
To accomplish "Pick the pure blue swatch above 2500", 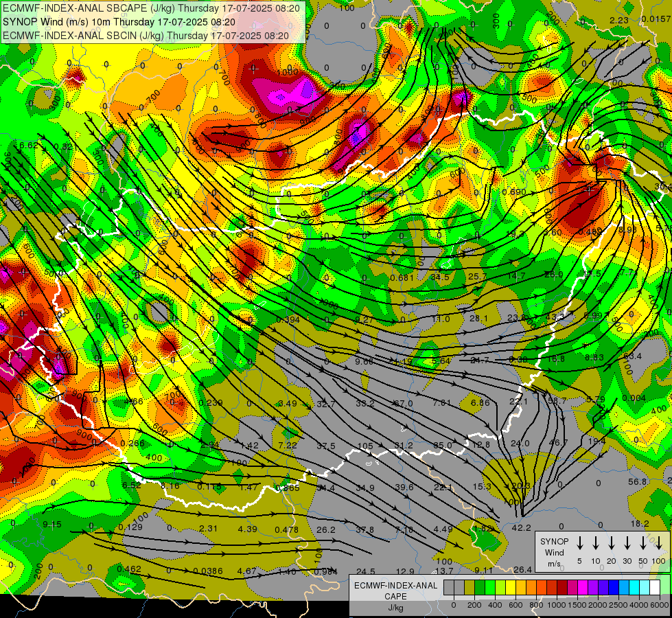I will tap(614, 587).
